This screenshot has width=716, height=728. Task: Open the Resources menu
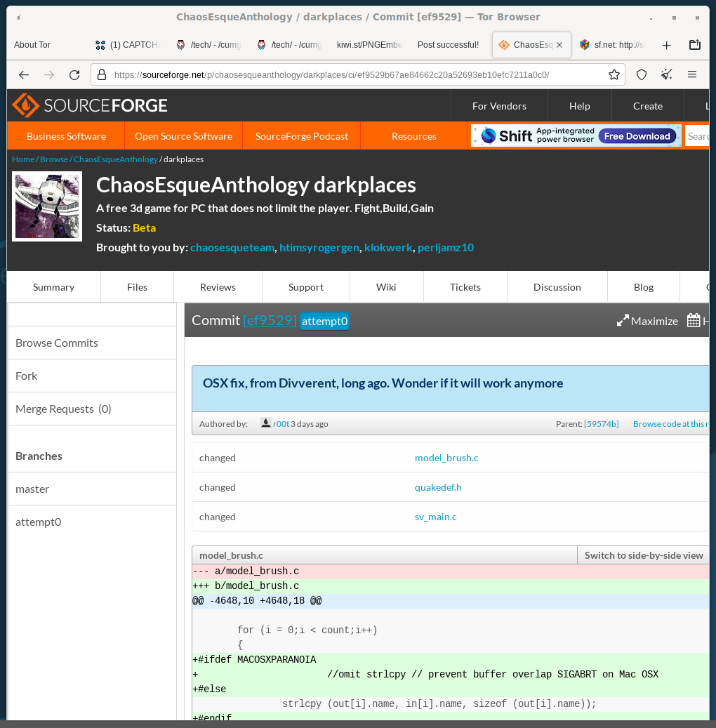pos(413,136)
